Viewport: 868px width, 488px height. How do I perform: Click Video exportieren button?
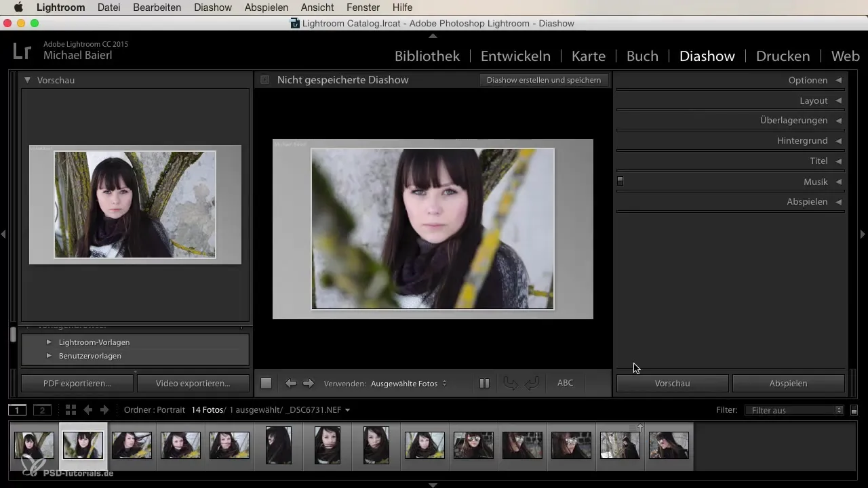(193, 384)
